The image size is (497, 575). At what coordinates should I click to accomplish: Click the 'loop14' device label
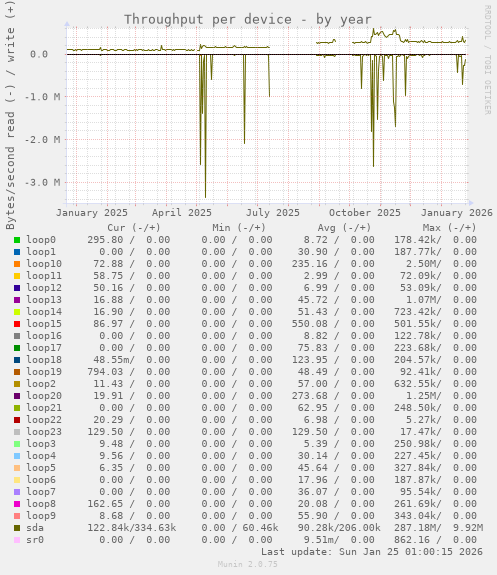44,312
